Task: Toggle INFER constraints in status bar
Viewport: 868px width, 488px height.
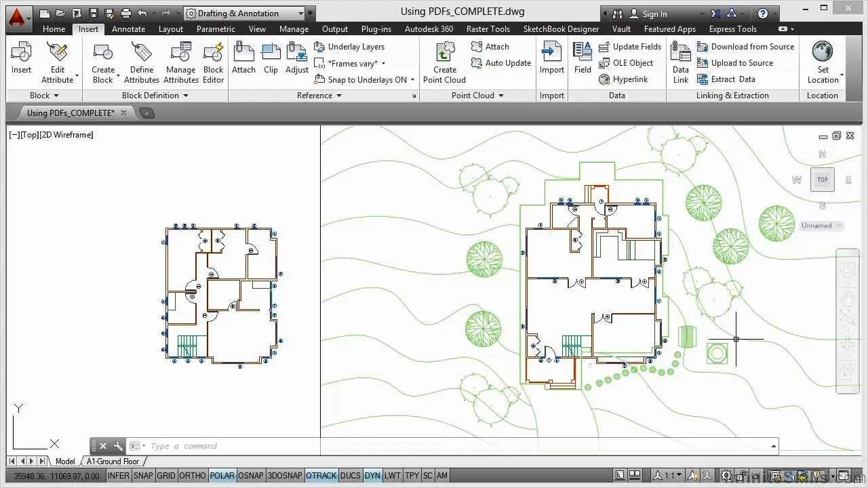Action: click(119, 476)
